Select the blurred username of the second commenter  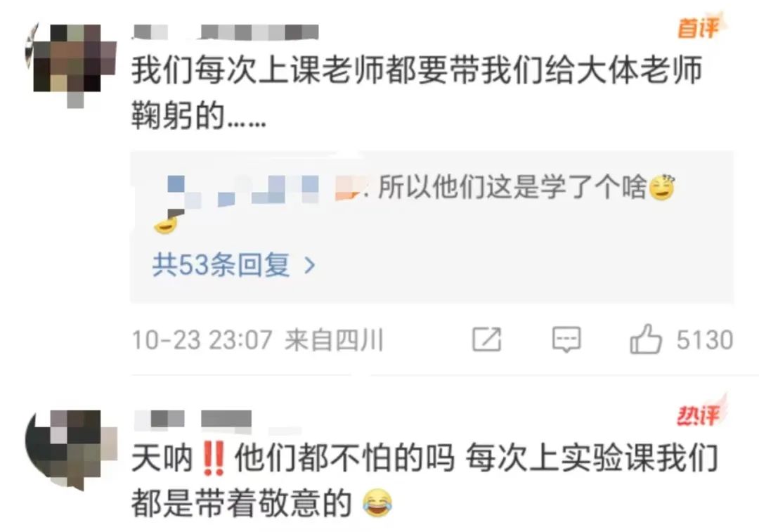click(193, 419)
